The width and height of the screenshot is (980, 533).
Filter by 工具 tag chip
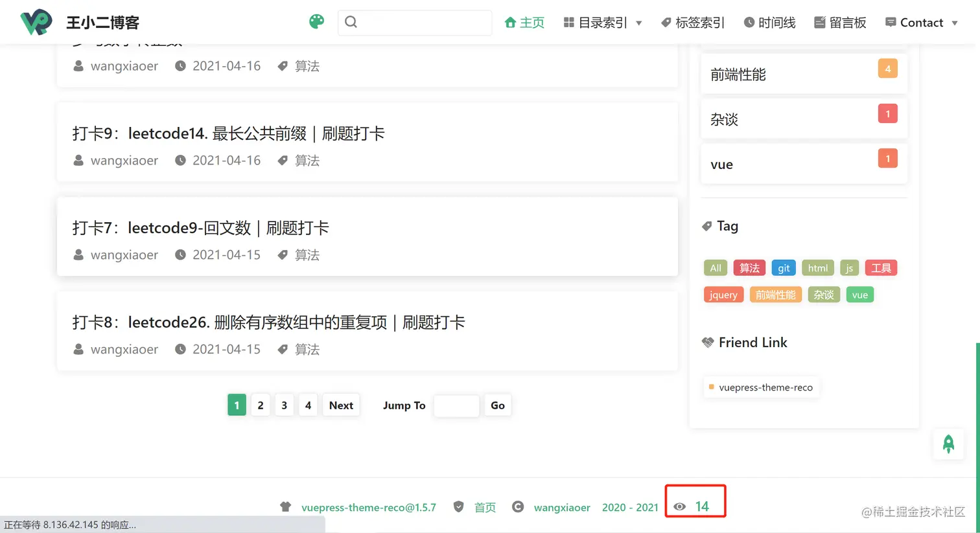point(881,268)
